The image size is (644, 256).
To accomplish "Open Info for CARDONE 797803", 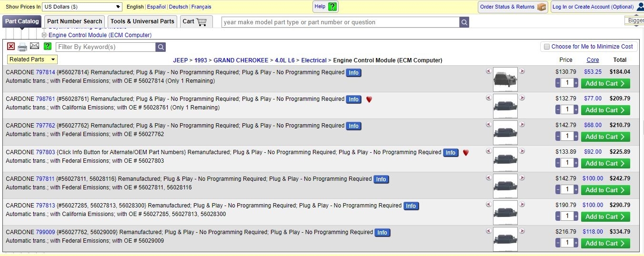I will [x=451, y=153].
